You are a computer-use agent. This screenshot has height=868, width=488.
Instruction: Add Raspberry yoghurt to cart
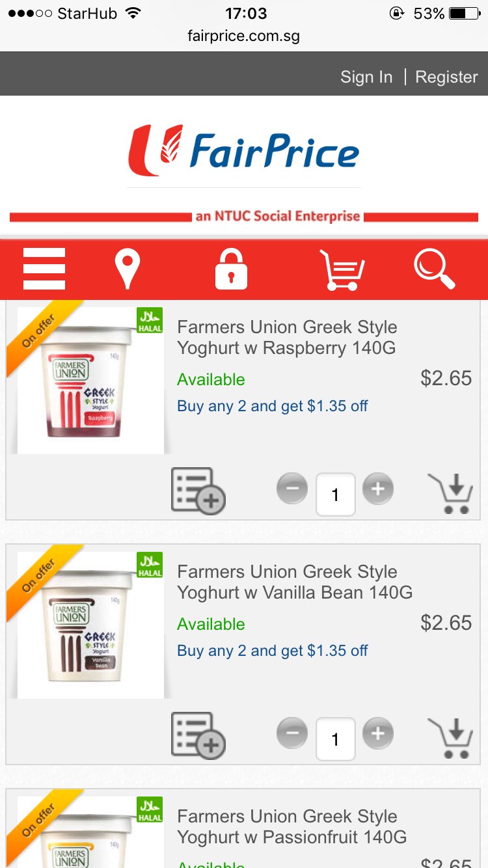[450, 494]
